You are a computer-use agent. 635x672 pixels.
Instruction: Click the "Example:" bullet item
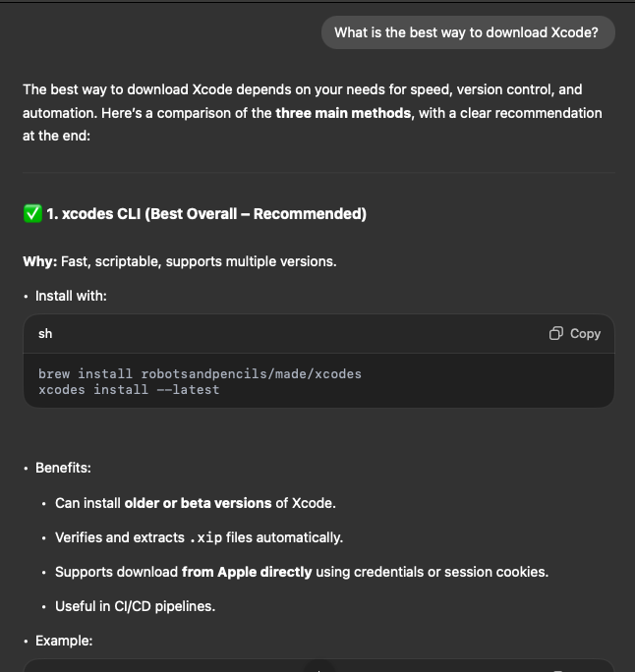pos(64,641)
